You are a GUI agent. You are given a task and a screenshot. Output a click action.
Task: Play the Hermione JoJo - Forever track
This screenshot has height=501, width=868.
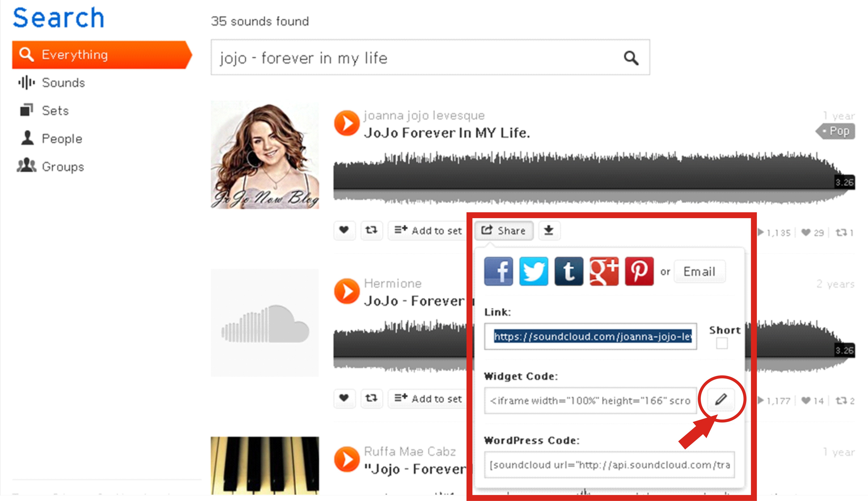pyautogui.click(x=347, y=291)
